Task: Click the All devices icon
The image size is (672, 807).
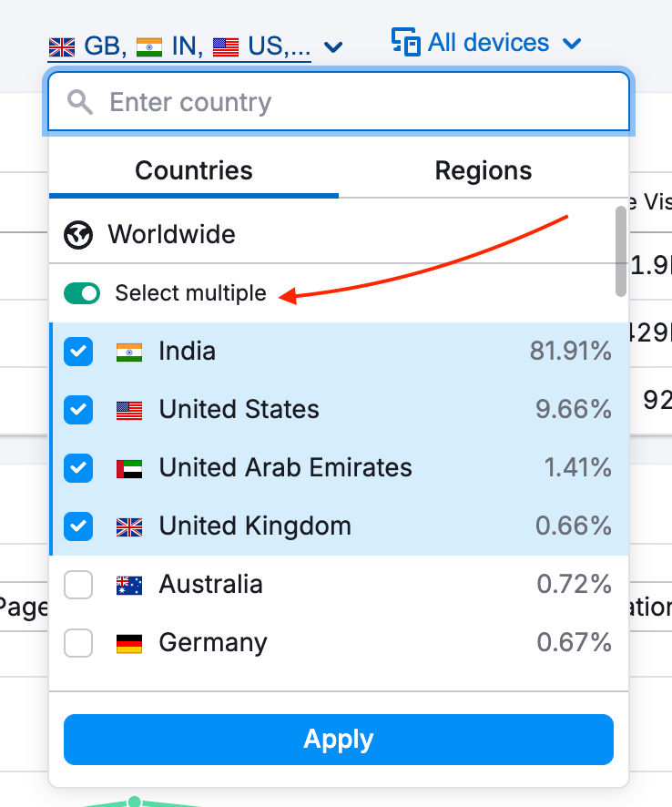Action: pos(406,42)
